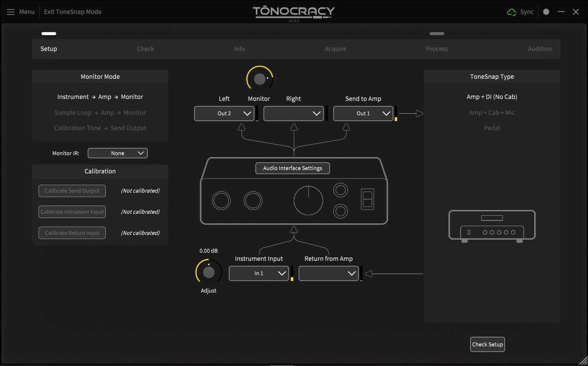The height and width of the screenshot is (366, 588).
Task: Select Amp + Cab + Mic type
Action: click(x=492, y=112)
